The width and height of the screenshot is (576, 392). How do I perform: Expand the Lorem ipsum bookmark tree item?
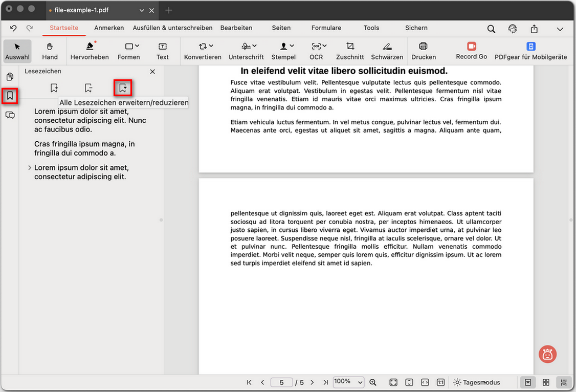point(29,167)
